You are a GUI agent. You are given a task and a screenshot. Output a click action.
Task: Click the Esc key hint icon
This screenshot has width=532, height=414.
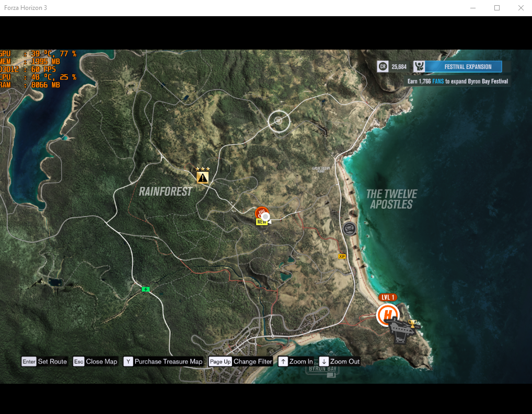79,361
